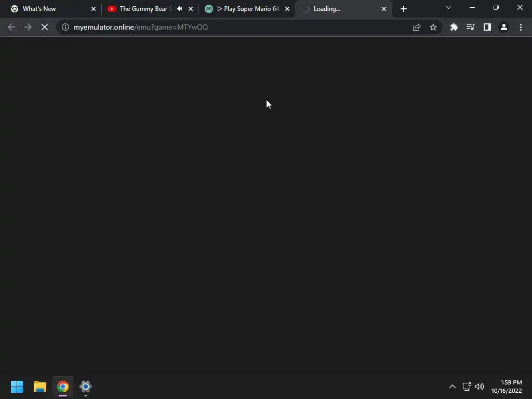Image resolution: width=532 pixels, height=399 pixels.
Task: Close the Play Super Mario 64 tab
Action: [287, 9]
